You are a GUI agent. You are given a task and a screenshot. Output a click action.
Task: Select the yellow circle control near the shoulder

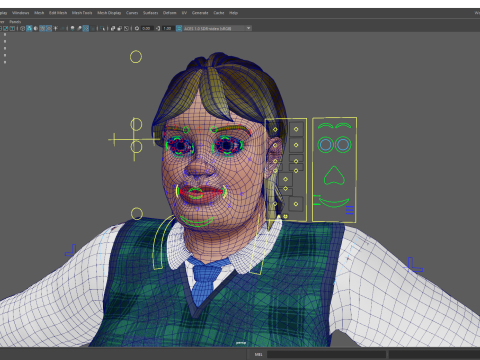(x=137, y=214)
